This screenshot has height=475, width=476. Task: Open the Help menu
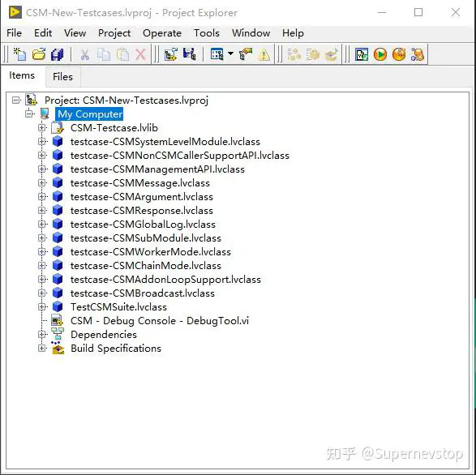tap(293, 32)
